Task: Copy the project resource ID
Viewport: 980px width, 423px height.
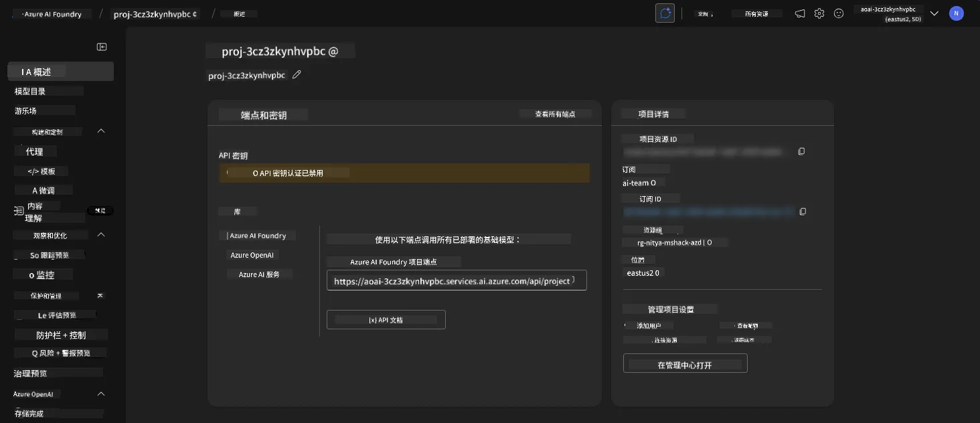Action: click(801, 152)
